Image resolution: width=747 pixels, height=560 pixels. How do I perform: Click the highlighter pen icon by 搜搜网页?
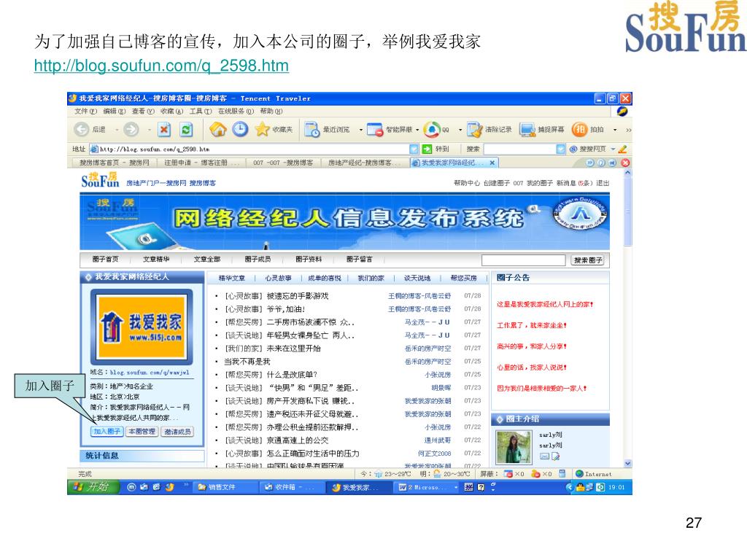coord(622,149)
